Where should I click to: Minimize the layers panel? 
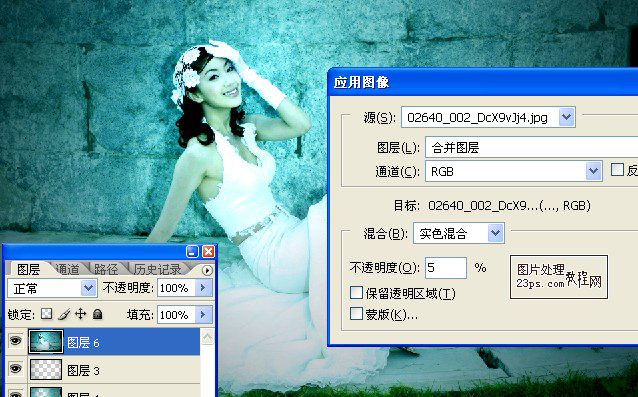tap(192, 251)
